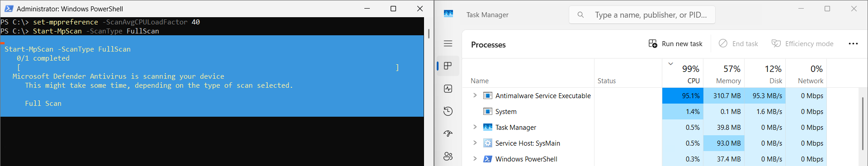Select the Service Host: SysMain name

[528, 143]
